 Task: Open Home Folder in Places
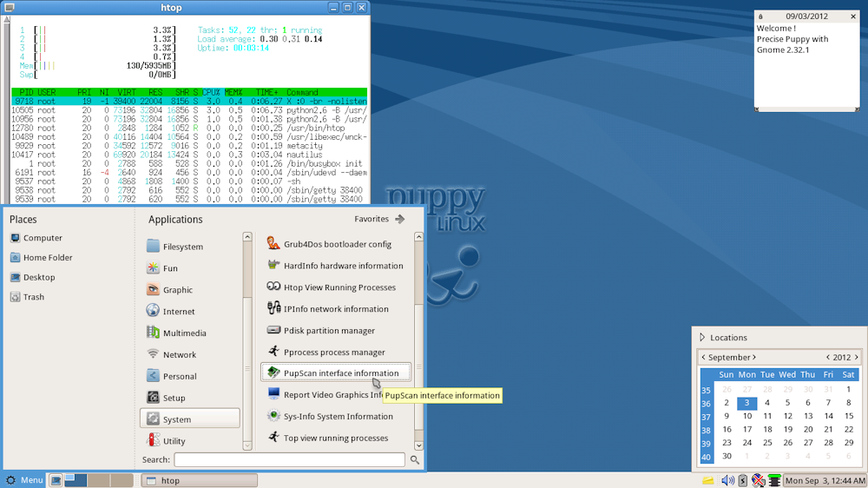[42, 258]
